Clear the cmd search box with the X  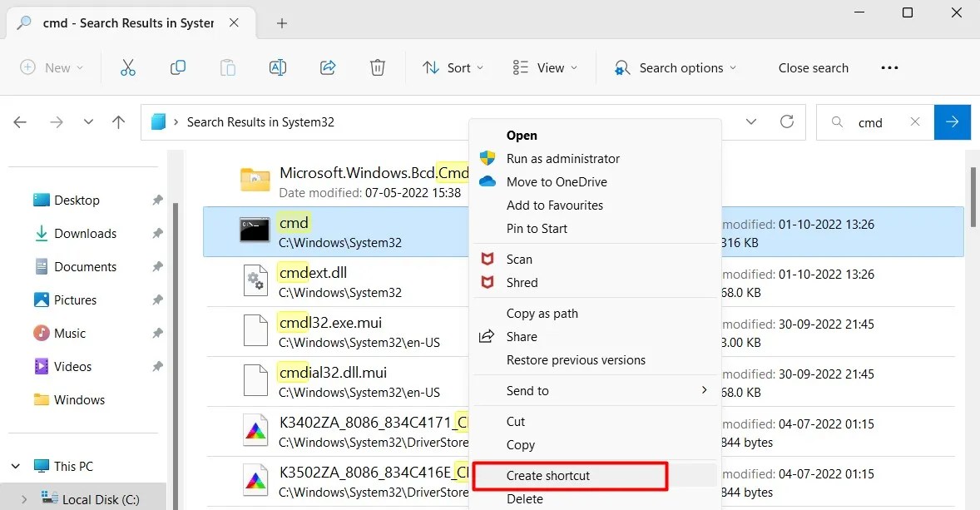point(915,121)
